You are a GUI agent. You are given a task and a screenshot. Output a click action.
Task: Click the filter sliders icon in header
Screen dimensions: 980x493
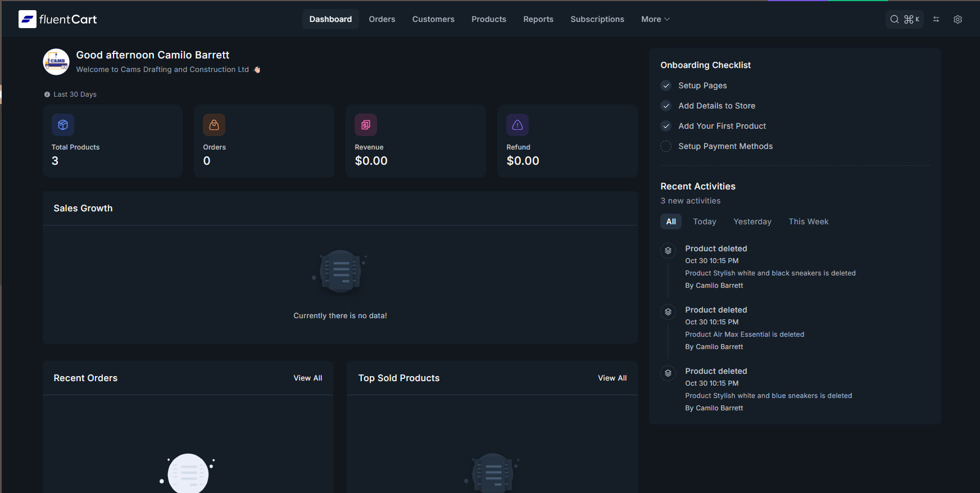tap(936, 19)
